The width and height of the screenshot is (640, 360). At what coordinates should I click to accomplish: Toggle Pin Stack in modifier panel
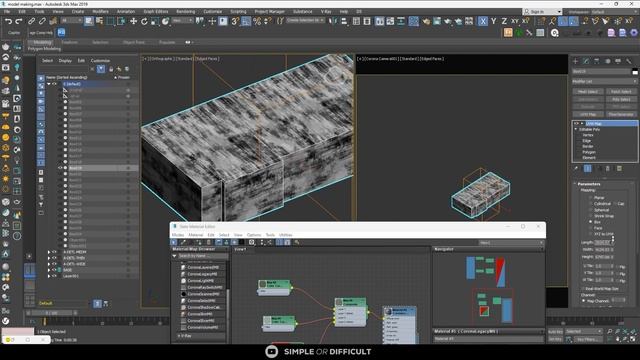(576, 168)
